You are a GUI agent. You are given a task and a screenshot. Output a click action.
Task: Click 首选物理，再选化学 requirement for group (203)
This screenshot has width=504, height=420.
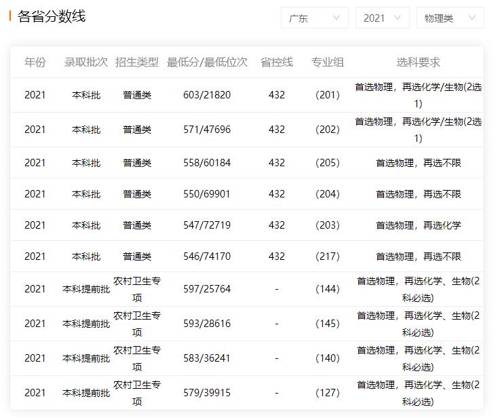(x=419, y=225)
